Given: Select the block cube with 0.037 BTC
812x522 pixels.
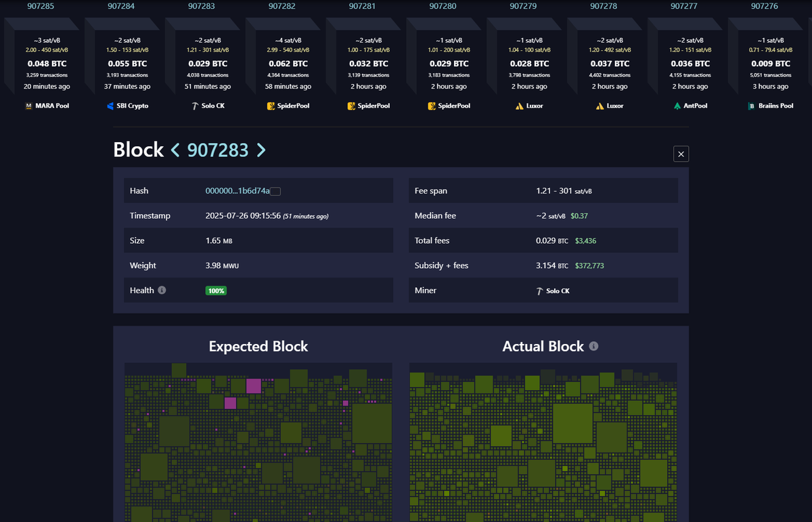Looking at the screenshot, I should coord(611,63).
